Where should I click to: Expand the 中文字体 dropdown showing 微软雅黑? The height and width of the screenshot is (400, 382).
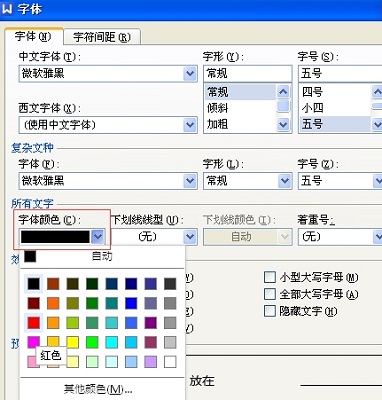coord(190,73)
